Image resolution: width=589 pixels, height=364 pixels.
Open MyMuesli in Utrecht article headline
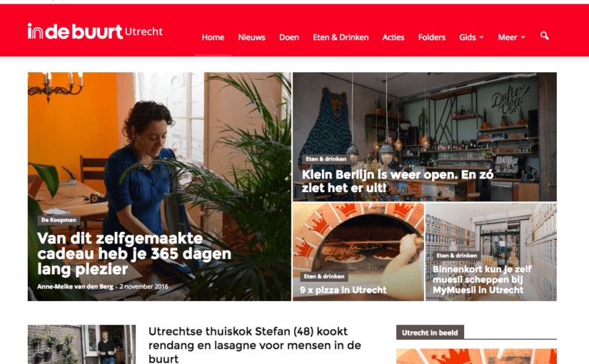click(482, 280)
